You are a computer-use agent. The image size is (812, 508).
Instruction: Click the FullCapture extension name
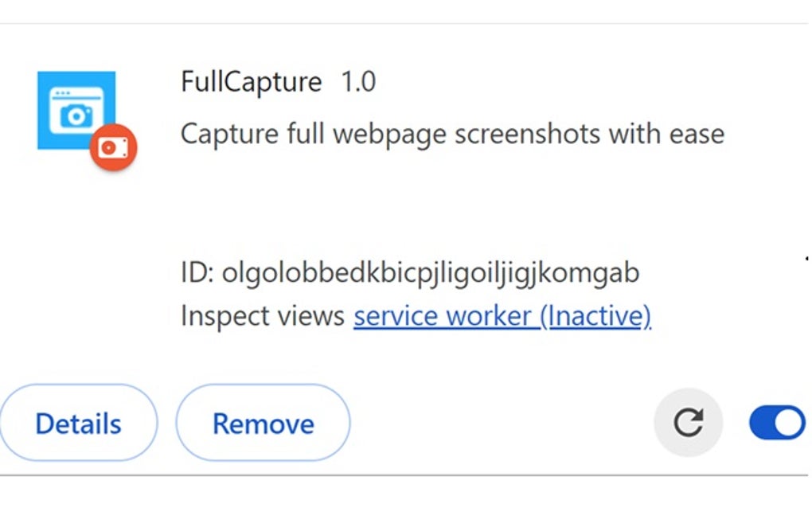251,82
